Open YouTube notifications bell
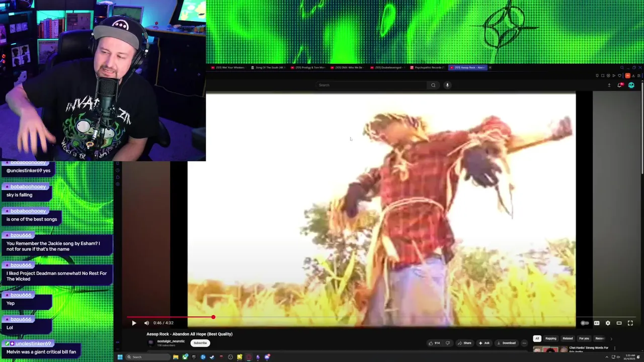The image size is (644, 362). click(x=620, y=85)
